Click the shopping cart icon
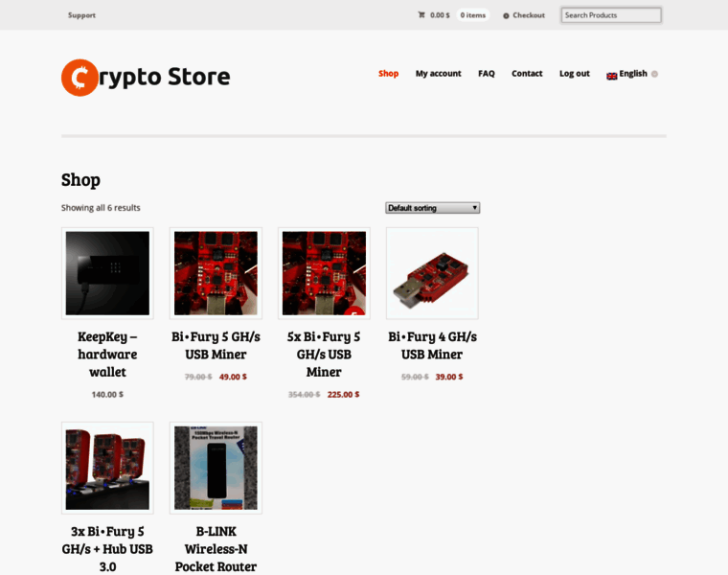The height and width of the screenshot is (575, 728). click(x=421, y=15)
